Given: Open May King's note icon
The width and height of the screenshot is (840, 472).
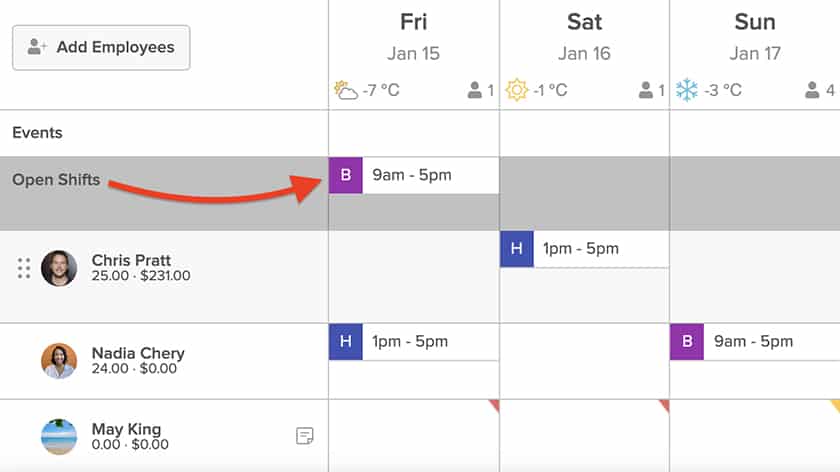Looking at the screenshot, I should [x=304, y=436].
